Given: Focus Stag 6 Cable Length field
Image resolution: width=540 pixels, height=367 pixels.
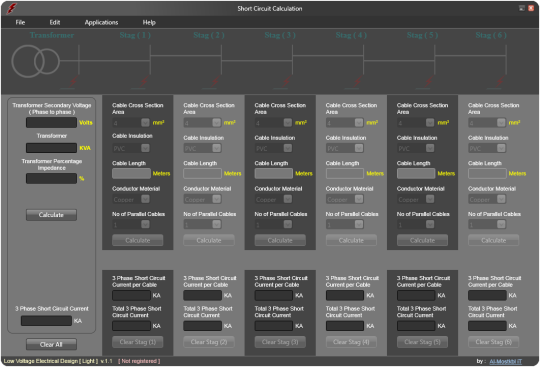Looking at the screenshot, I should [487, 174].
